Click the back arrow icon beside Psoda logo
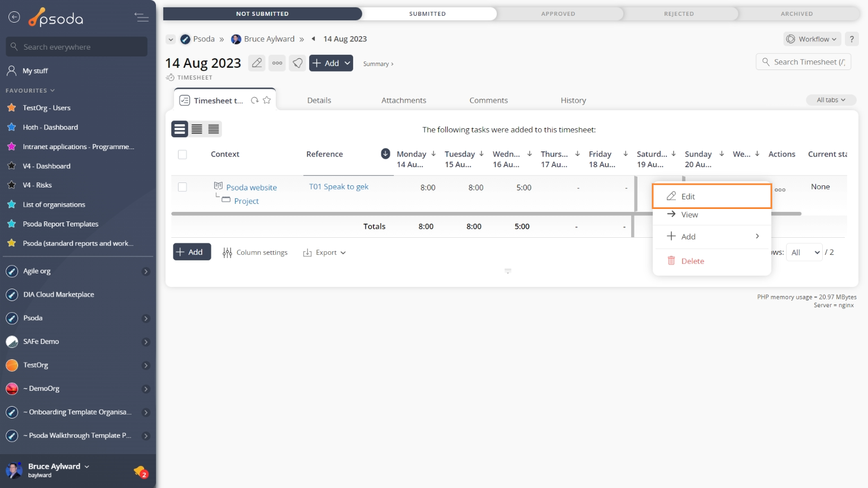Viewport: 868px width, 488px height. pos(14,18)
